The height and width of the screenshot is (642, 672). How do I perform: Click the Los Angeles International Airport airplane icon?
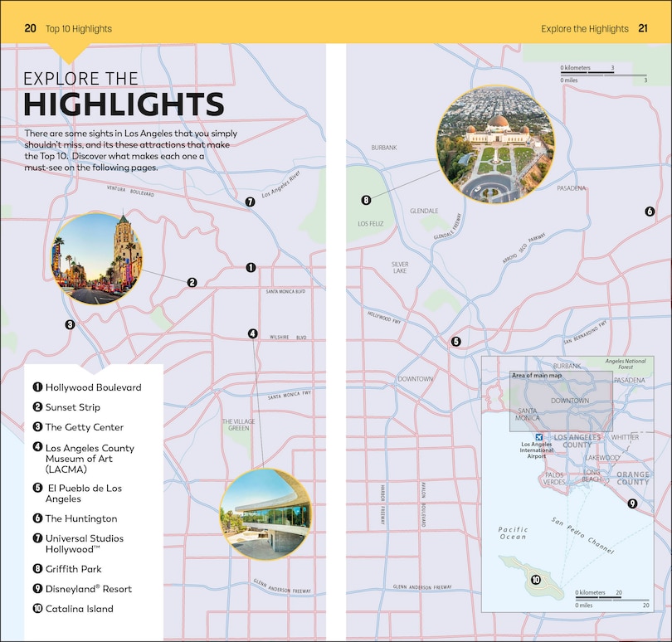coord(538,436)
